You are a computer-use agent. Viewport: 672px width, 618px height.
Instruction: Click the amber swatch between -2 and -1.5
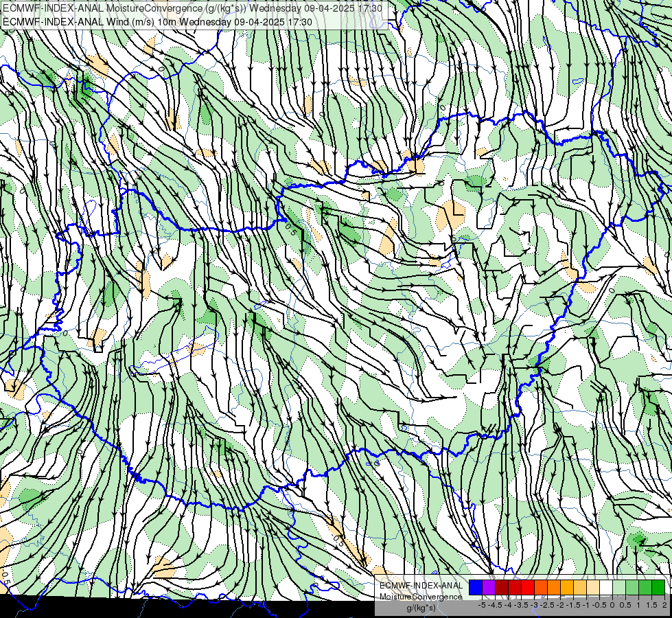pos(567,588)
